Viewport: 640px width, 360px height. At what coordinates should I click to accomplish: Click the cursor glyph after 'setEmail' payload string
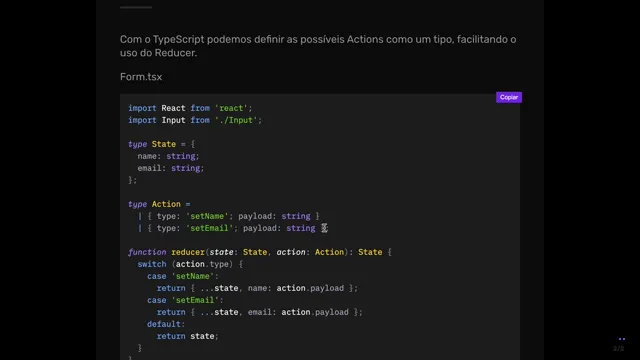(x=324, y=228)
